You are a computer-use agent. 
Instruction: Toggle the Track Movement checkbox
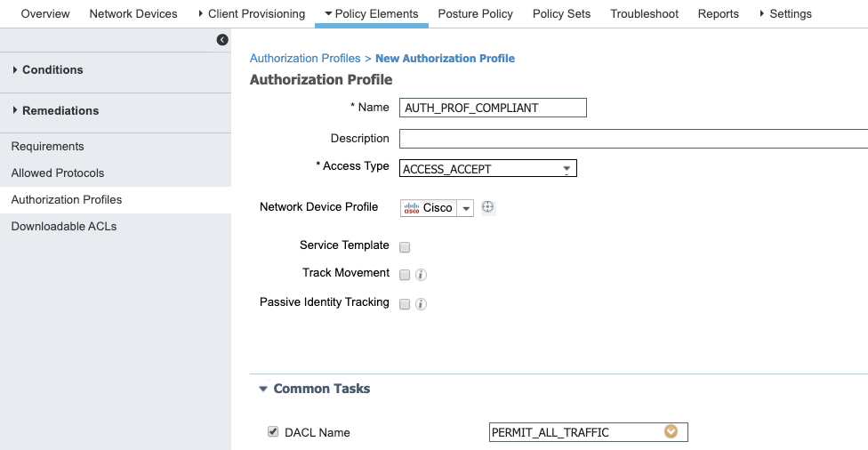point(405,275)
